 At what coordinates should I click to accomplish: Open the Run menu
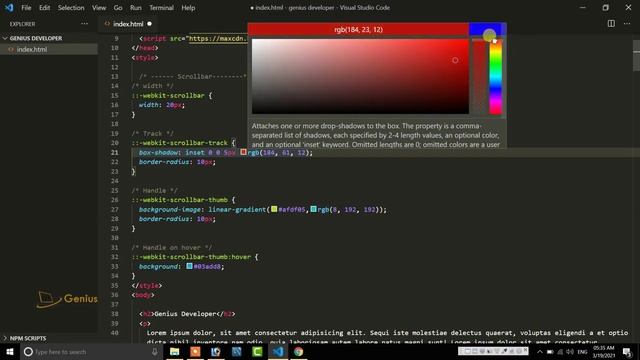click(136, 8)
